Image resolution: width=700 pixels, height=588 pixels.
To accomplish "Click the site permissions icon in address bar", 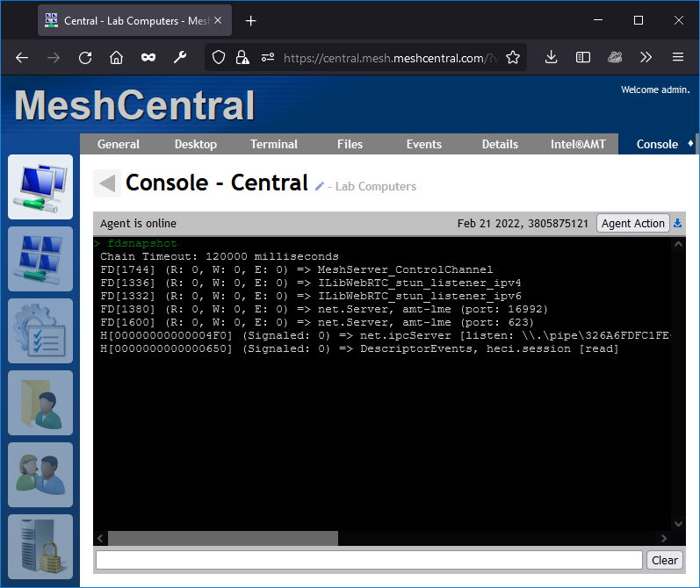I will click(x=268, y=58).
